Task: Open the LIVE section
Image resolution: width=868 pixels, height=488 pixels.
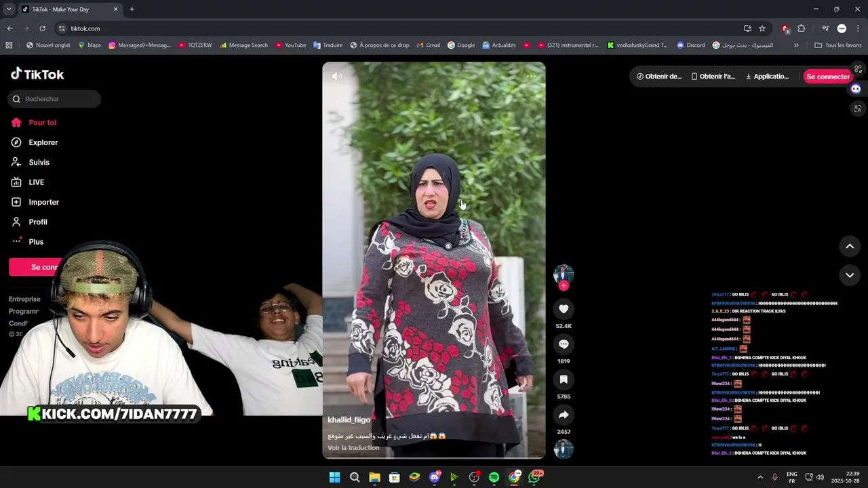Action: 36,182
